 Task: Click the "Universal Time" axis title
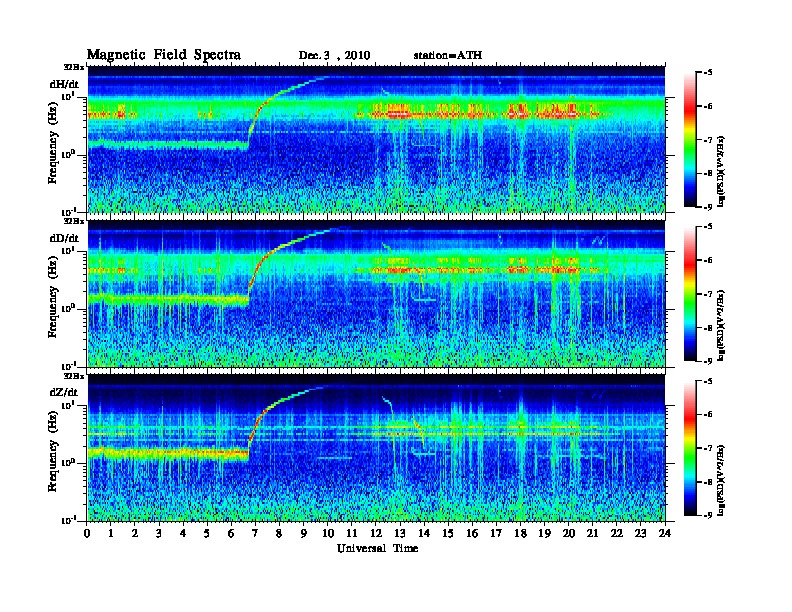pyautogui.click(x=377, y=548)
